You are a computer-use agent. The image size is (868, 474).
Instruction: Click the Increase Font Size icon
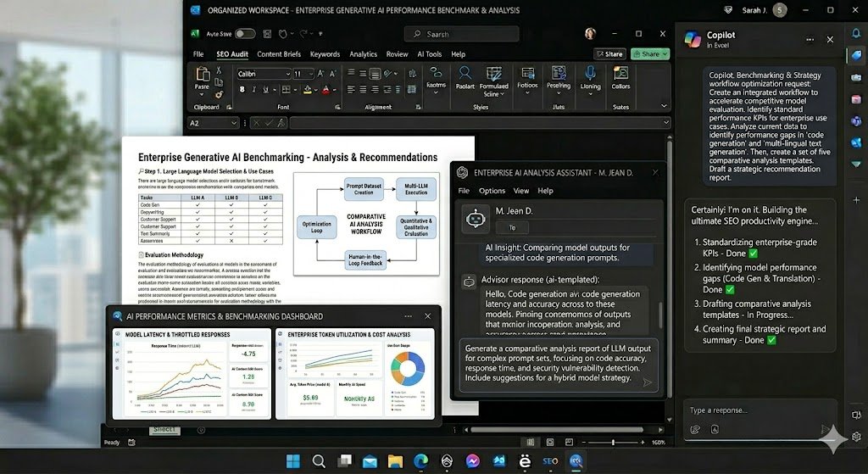(x=320, y=74)
